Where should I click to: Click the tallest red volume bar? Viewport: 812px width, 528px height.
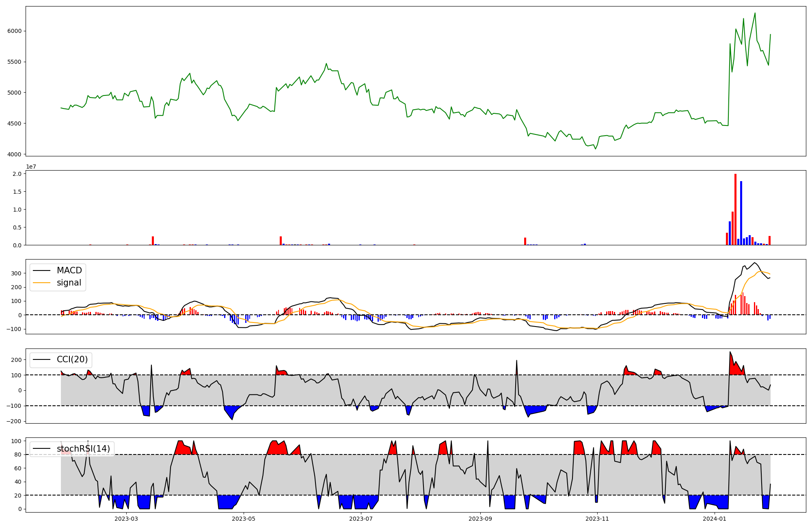(x=735, y=209)
